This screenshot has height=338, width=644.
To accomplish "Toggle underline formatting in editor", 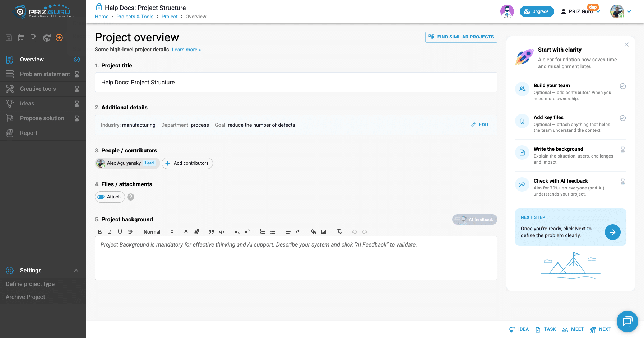I will [120, 232].
